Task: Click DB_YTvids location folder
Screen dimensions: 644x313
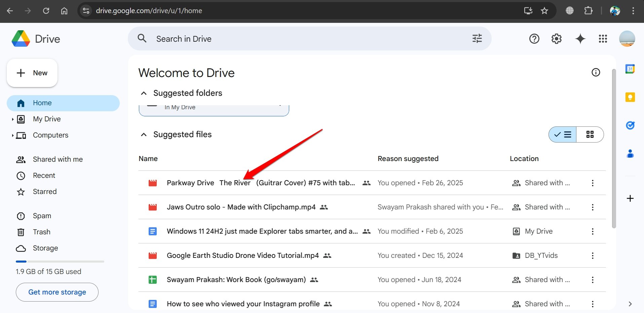Action: [x=541, y=256]
